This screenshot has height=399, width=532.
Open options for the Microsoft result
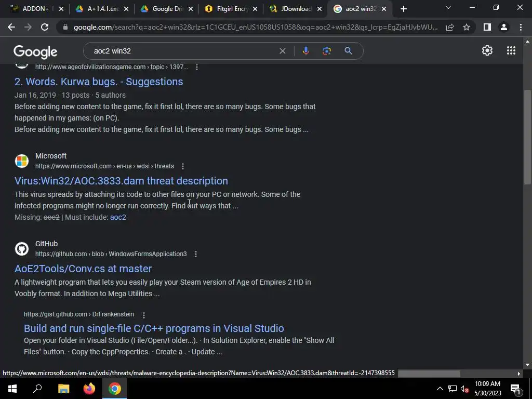click(x=183, y=166)
